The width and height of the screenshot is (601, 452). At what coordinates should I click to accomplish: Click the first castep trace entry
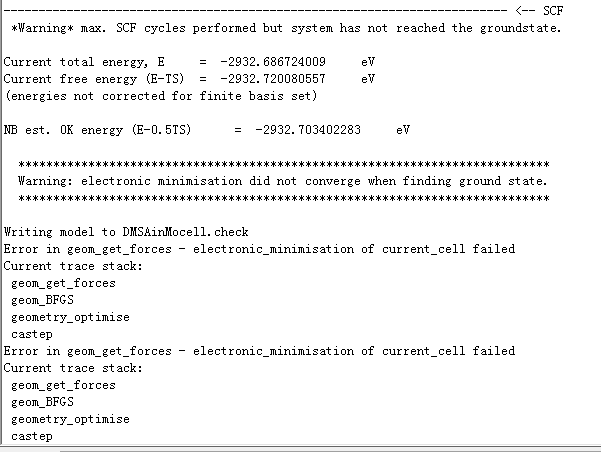(32, 334)
